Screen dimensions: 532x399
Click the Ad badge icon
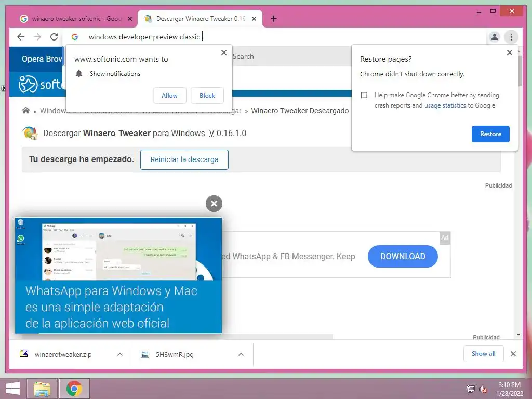pos(445,237)
